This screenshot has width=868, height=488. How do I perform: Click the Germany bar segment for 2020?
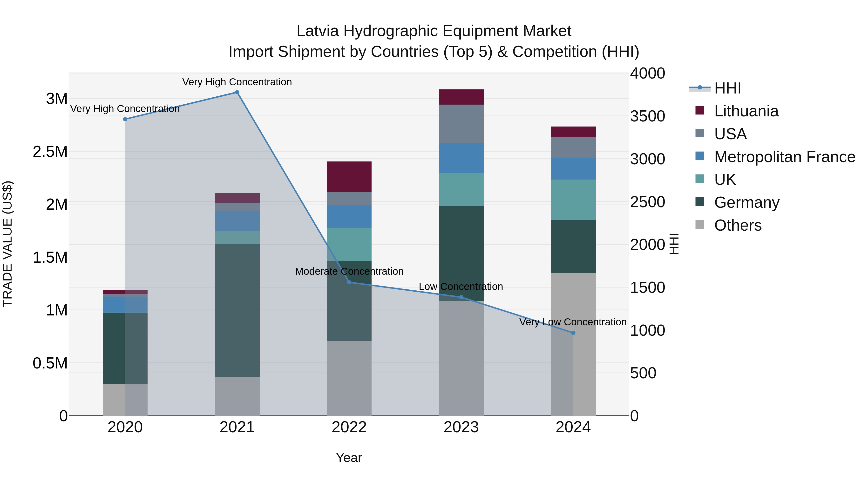pos(125,348)
